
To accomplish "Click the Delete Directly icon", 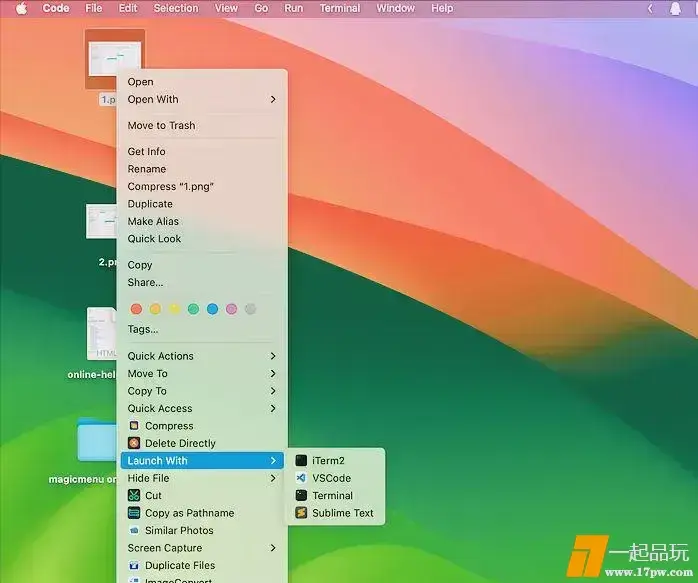I will [x=134, y=443].
